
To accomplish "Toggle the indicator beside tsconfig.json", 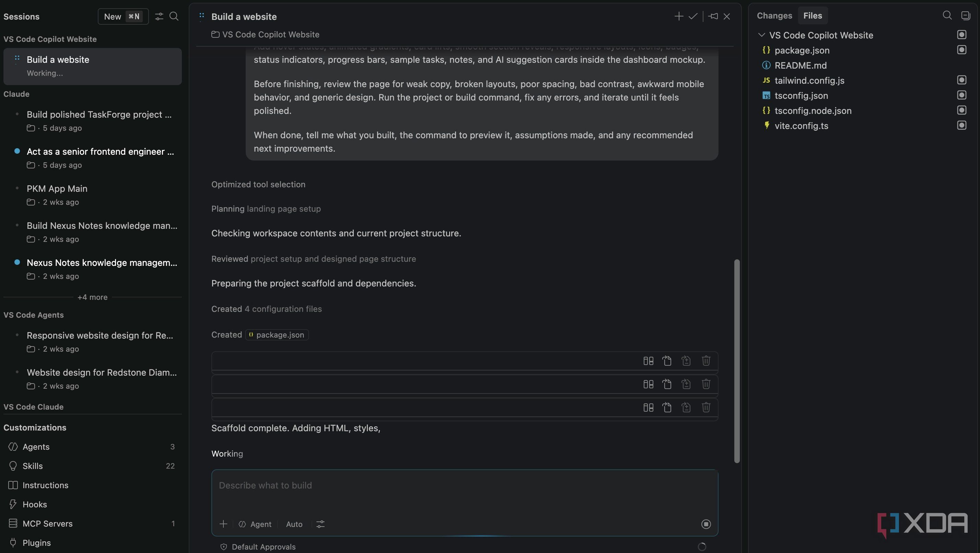I will tap(961, 95).
